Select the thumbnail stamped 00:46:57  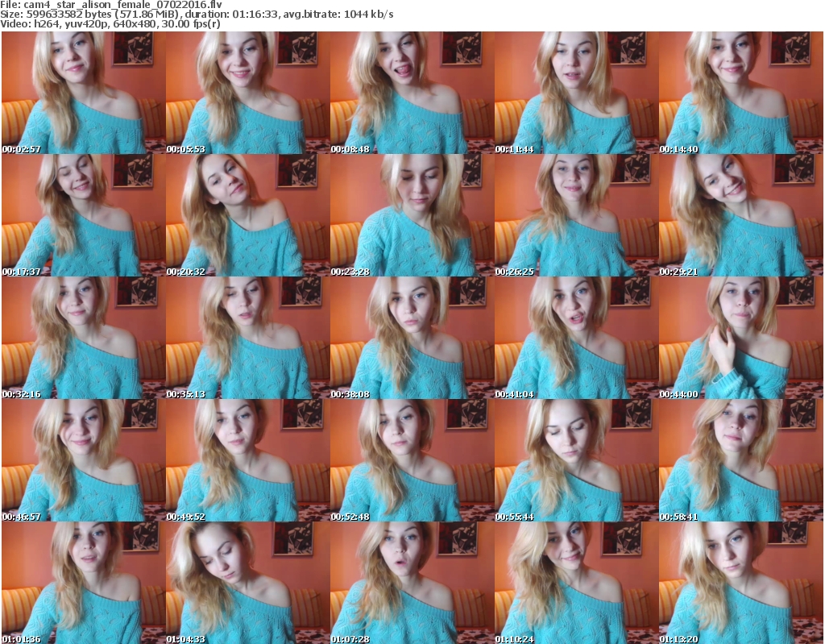pyautogui.click(x=84, y=461)
